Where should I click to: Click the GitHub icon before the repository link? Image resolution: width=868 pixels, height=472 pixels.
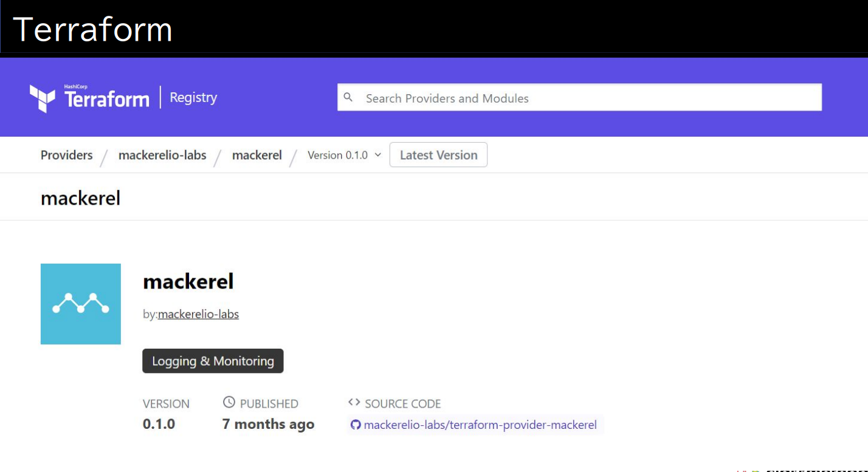coord(356,425)
